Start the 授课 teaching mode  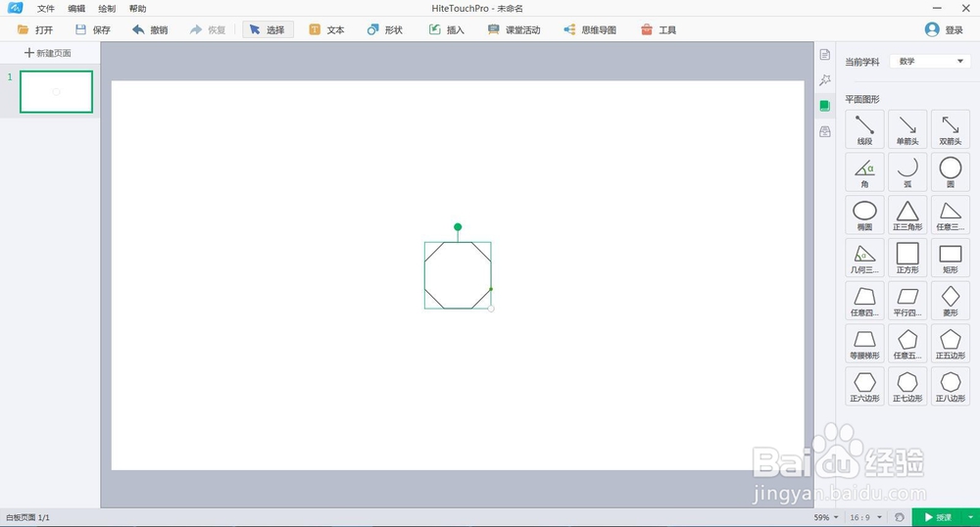(x=938, y=517)
